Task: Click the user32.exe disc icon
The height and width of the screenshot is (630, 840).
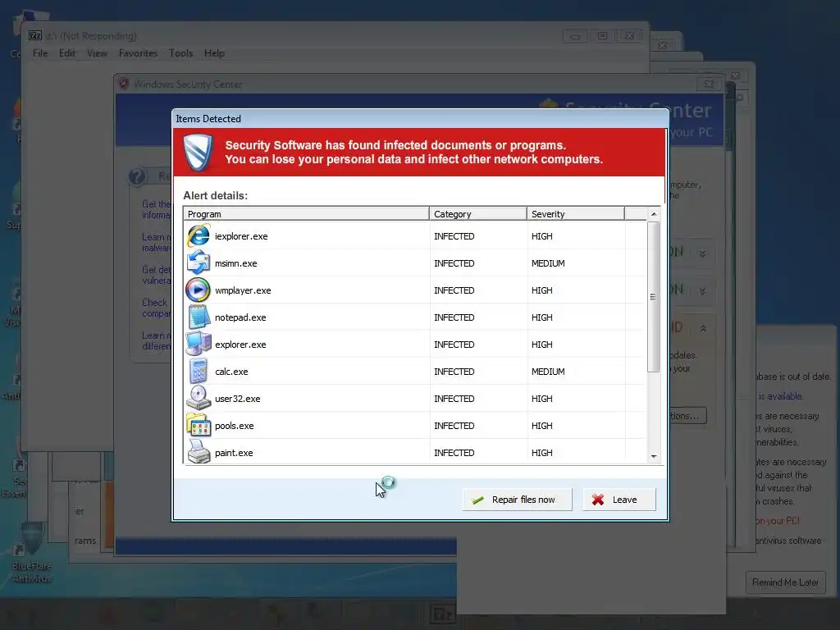Action: point(199,399)
